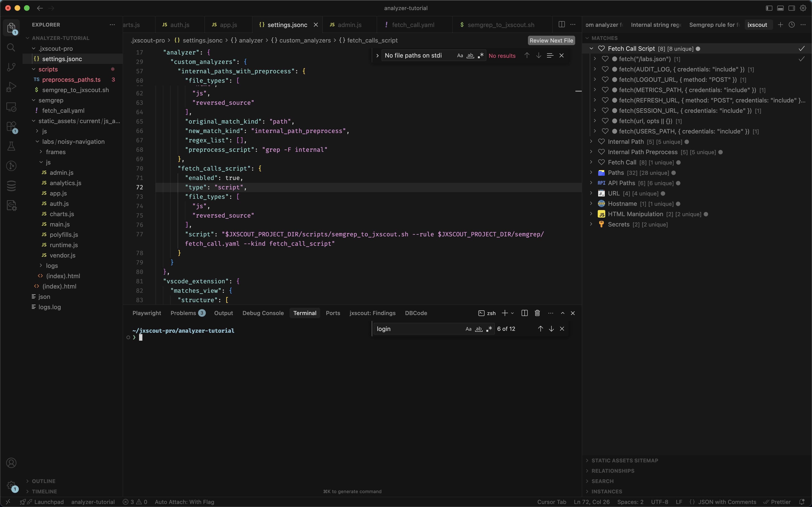Screen dimensions: 812x507
Task: Toggle Match Case in editor find
Action: click(460, 55)
